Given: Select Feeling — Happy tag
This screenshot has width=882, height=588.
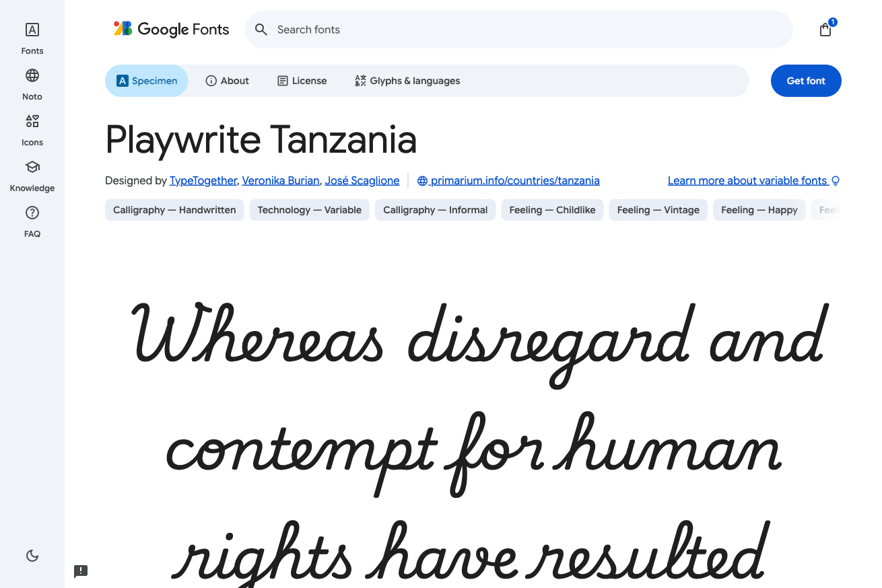Looking at the screenshot, I should pyautogui.click(x=759, y=210).
